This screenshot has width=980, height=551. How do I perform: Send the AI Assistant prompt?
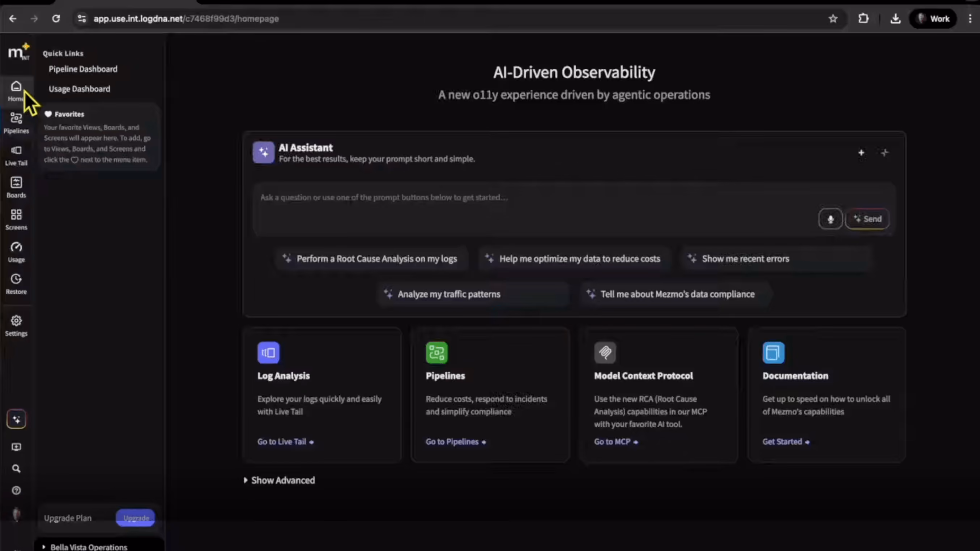tap(868, 219)
